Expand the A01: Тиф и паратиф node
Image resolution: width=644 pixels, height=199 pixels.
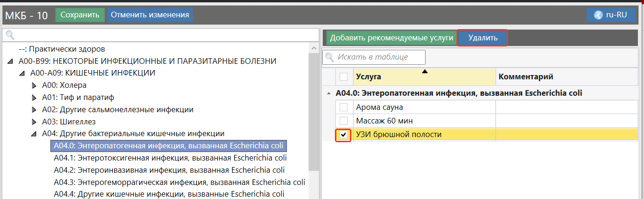coord(34,98)
